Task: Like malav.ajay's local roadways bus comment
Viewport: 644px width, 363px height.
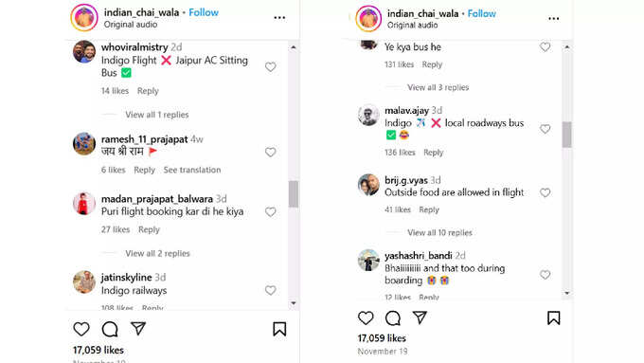Action: (545, 129)
